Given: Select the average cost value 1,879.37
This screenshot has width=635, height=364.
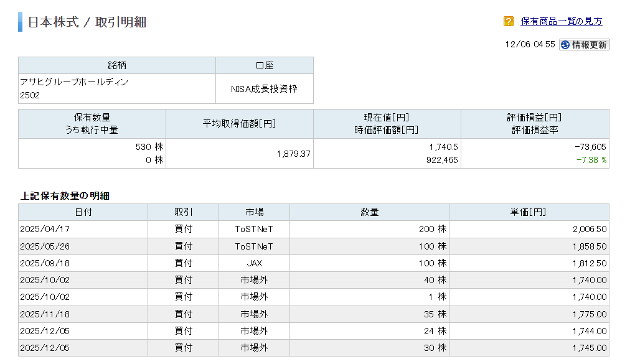Looking at the screenshot, I should click(293, 154).
